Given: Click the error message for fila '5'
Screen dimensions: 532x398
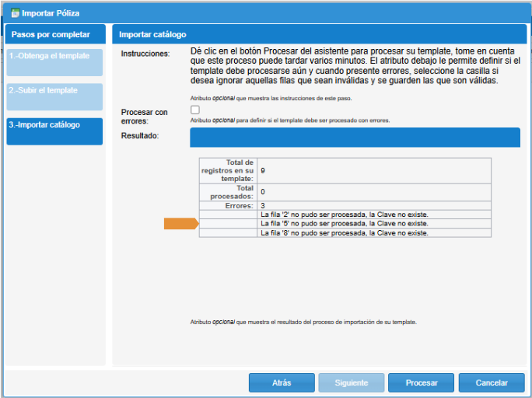Looking at the screenshot, I should click(x=345, y=224).
